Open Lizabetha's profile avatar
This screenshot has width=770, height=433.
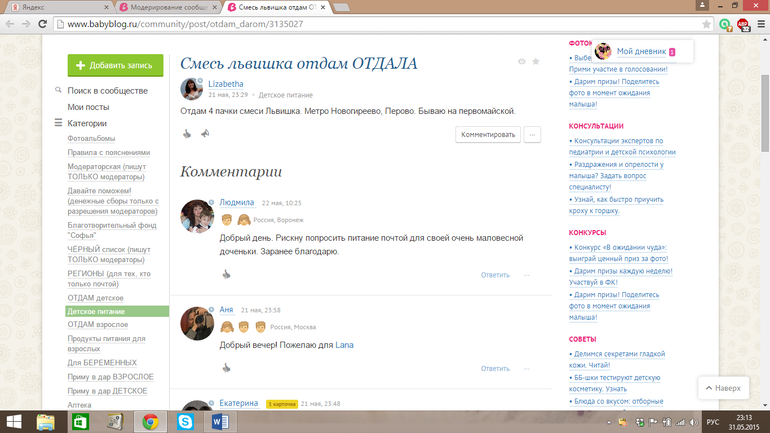(191, 89)
